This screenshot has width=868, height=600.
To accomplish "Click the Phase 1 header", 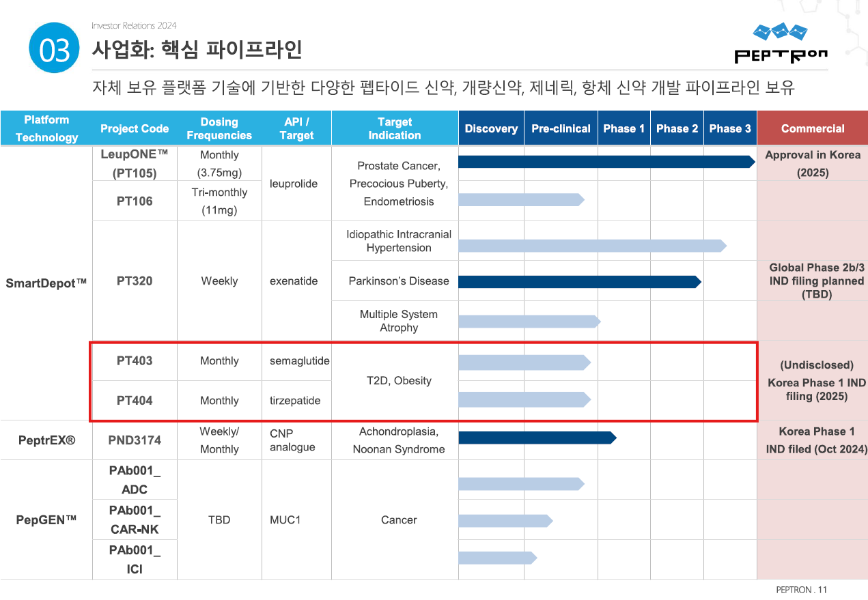I will pos(624,128).
